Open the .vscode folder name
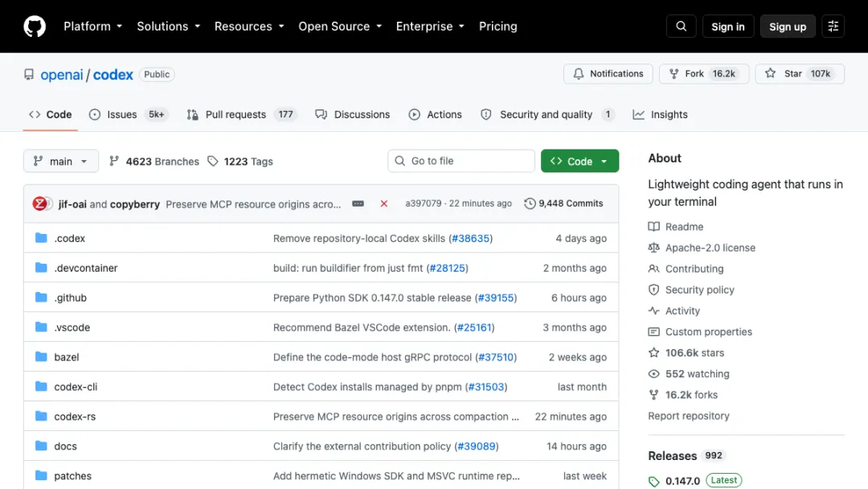 pos(72,327)
